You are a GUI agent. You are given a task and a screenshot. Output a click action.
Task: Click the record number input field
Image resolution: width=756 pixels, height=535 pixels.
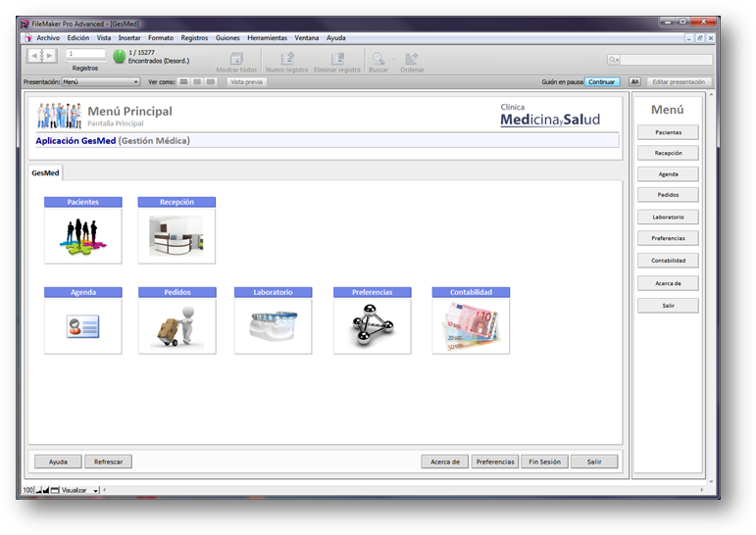[86, 54]
